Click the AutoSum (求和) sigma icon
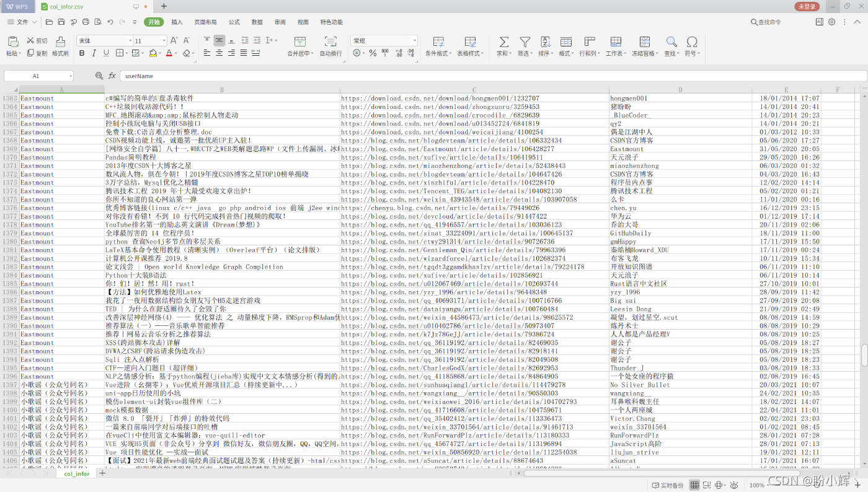 [x=503, y=42]
